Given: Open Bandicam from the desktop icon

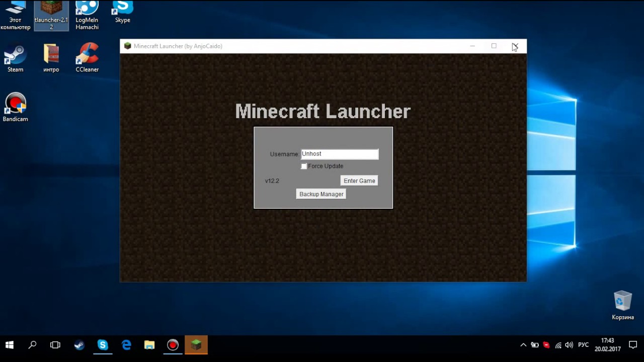Looking at the screenshot, I should coord(15,108).
